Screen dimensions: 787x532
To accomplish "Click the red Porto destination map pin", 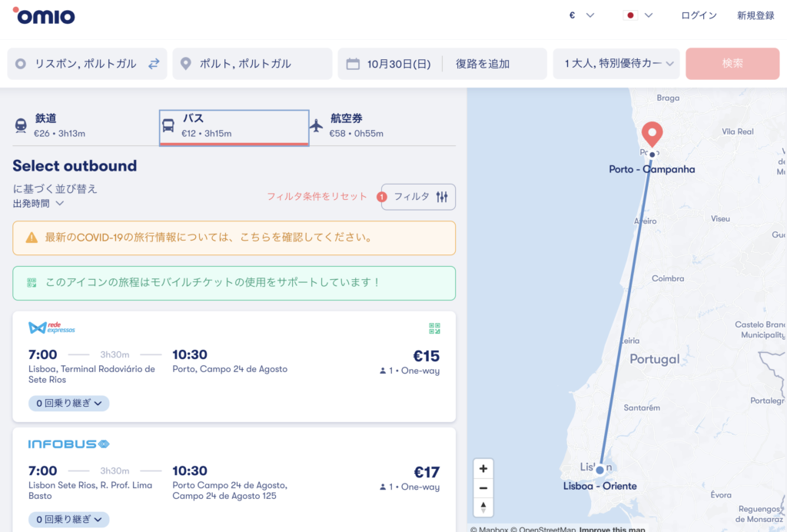I will pyautogui.click(x=652, y=134).
